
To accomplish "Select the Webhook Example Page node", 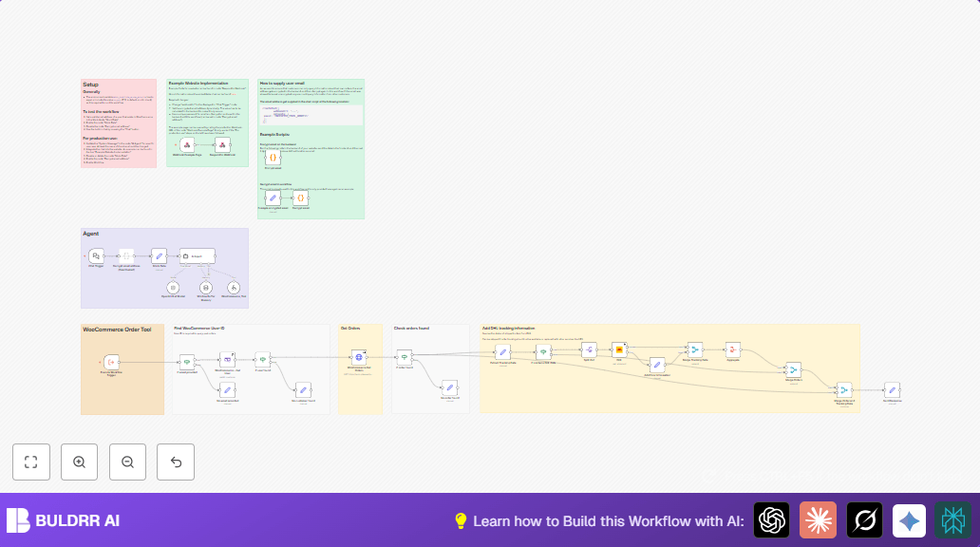I will pos(187,145).
